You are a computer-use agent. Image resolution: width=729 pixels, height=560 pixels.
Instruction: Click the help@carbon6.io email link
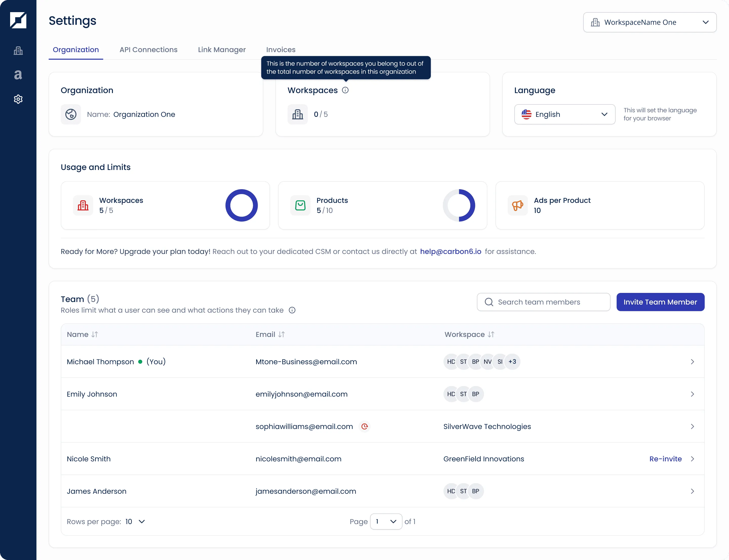[x=451, y=251]
